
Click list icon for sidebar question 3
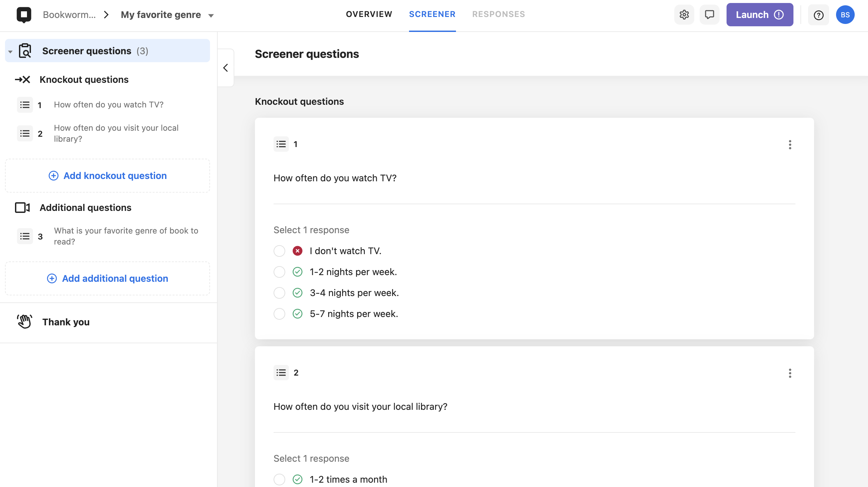[25, 237]
